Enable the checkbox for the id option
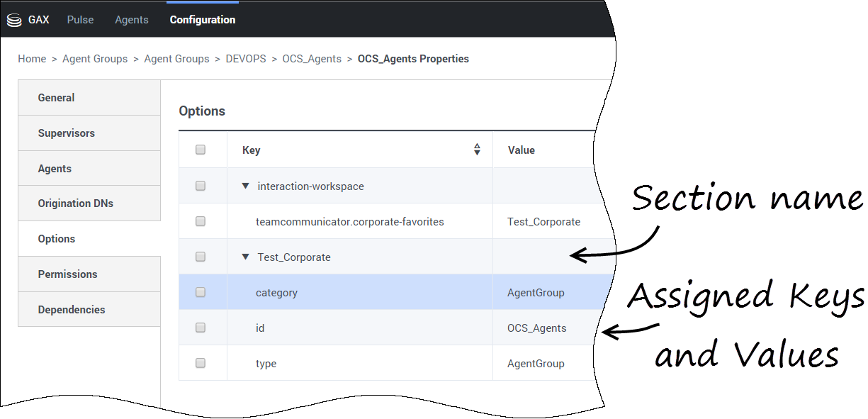868x419 pixels. [x=201, y=328]
